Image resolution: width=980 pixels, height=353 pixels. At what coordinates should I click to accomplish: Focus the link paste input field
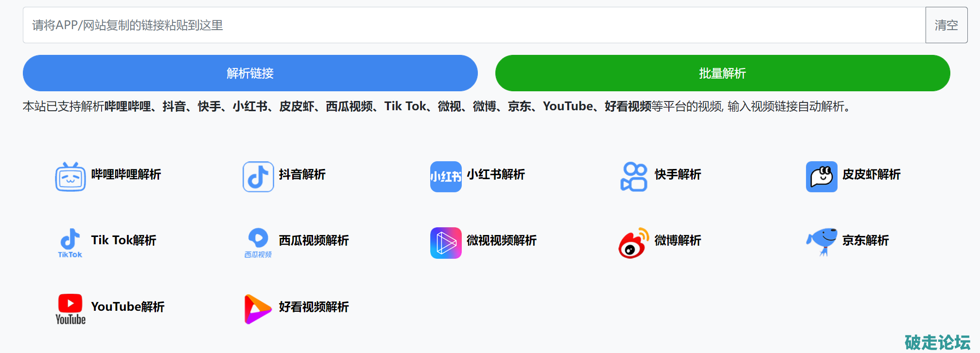coord(474,25)
